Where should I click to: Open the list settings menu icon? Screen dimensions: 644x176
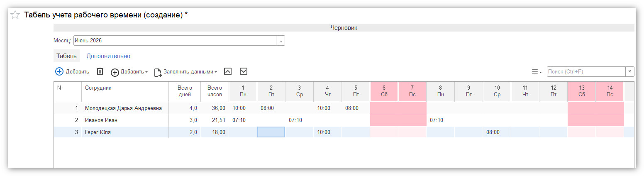click(x=537, y=72)
